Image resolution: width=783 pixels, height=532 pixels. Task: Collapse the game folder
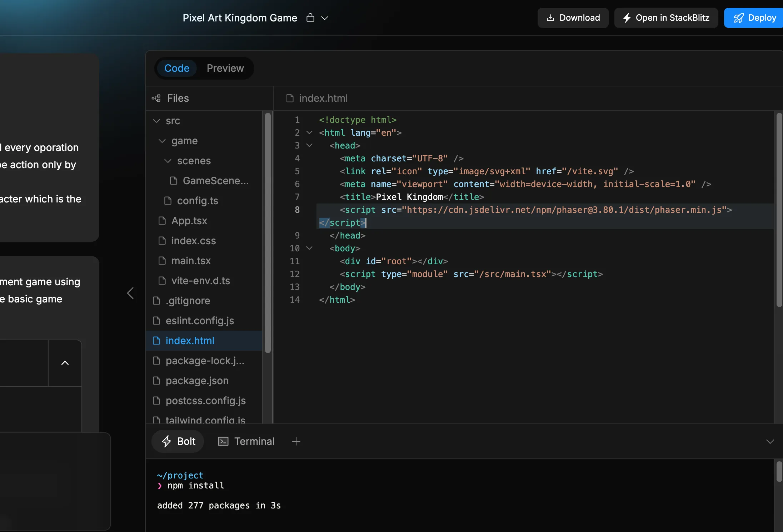162,141
